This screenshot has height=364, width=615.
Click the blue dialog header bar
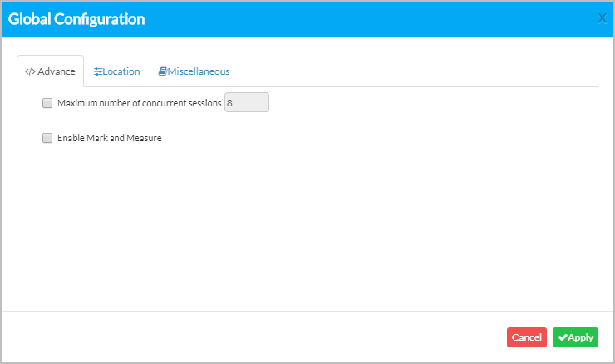[374, 19]
